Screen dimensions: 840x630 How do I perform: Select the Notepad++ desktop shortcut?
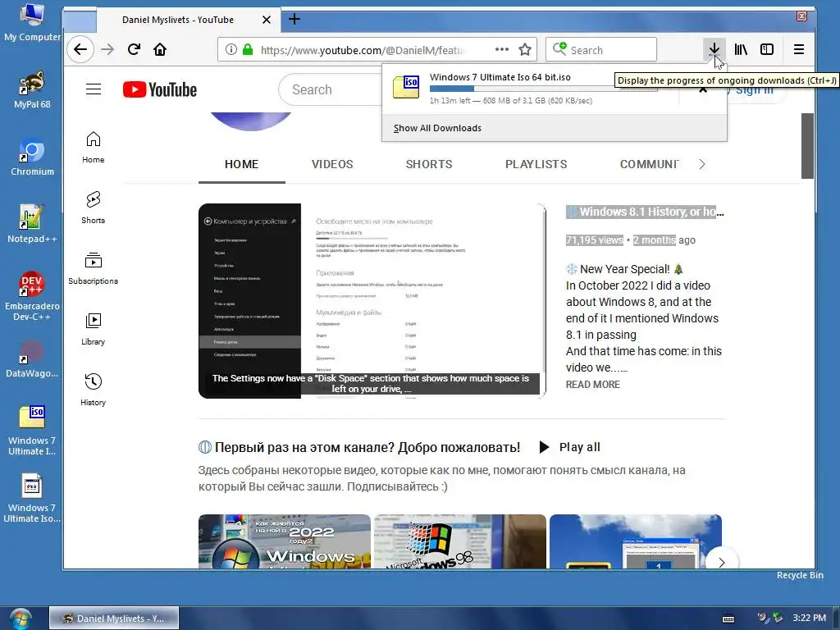pyautogui.click(x=32, y=224)
